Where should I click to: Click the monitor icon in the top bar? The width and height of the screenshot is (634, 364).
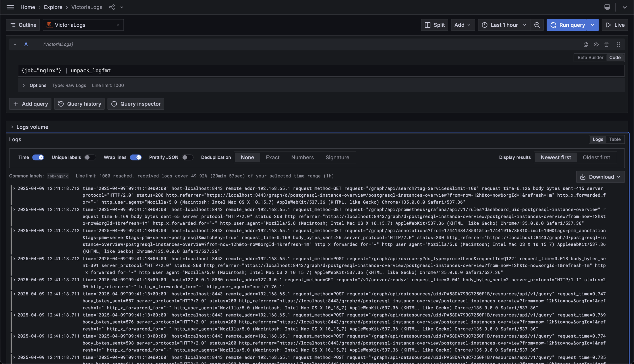pos(607,7)
